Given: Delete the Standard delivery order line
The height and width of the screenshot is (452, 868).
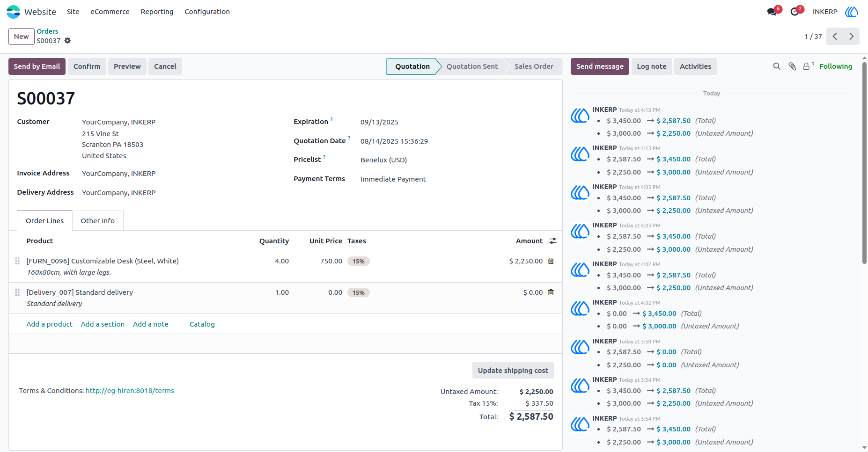Looking at the screenshot, I should (551, 292).
